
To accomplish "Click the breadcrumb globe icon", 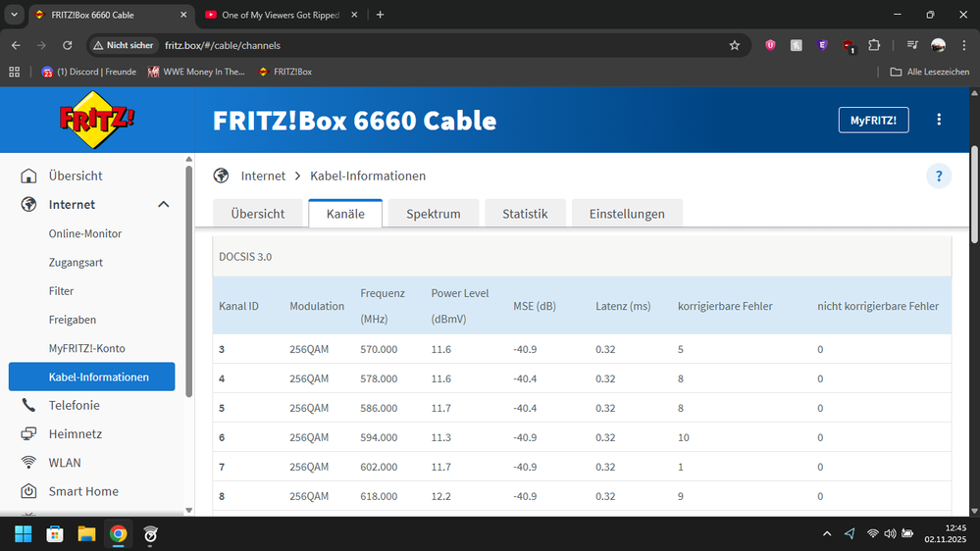I will click(221, 175).
